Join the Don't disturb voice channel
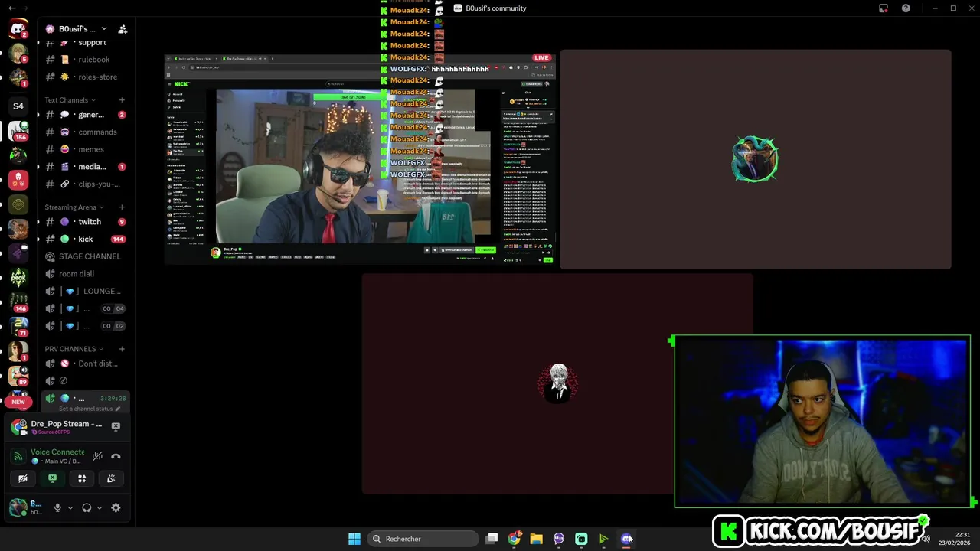 (x=85, y=364)
